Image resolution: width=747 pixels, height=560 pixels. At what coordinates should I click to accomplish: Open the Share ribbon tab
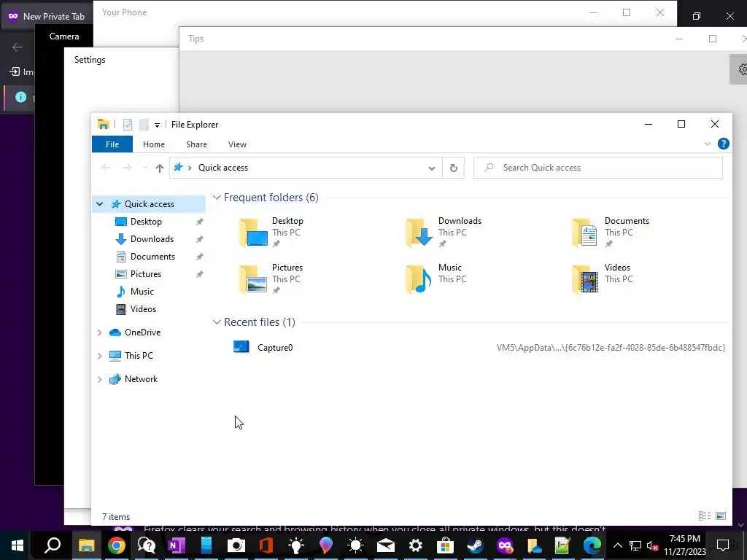pyautogui.click(x=196, y=144)
